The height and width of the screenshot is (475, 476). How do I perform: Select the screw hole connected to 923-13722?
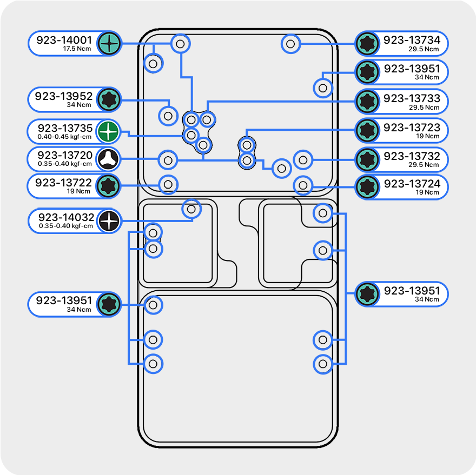click(x=168, y=184)
